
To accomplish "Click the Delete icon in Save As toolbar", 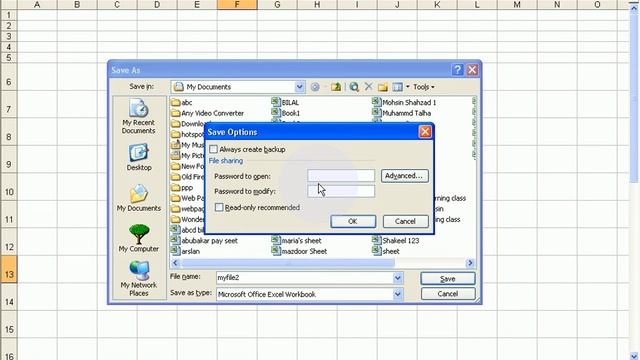I will [x=369, y=87].
